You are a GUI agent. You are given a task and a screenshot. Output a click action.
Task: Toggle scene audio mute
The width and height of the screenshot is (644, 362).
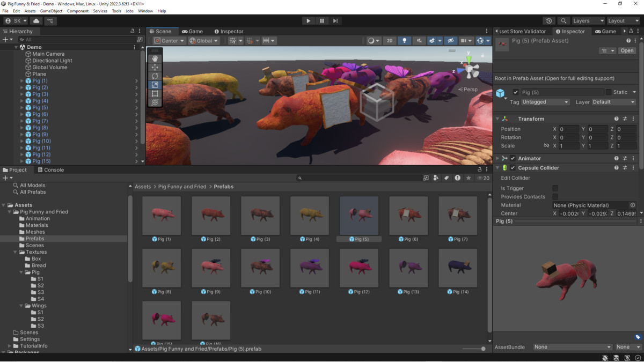click(x=419, y=41)
